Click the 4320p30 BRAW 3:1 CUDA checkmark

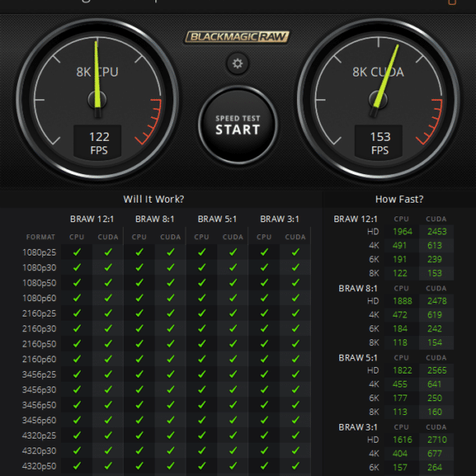coord(295,451)
